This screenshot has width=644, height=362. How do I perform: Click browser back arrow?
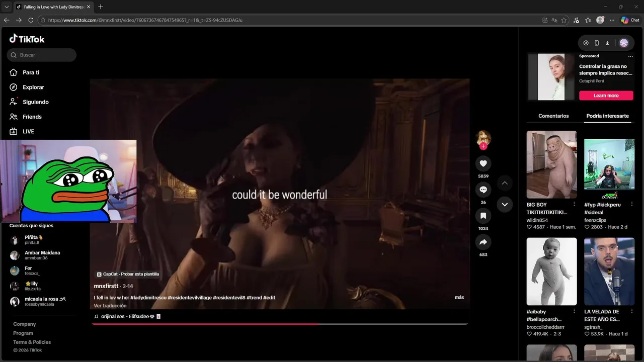(x=7, y=20)
